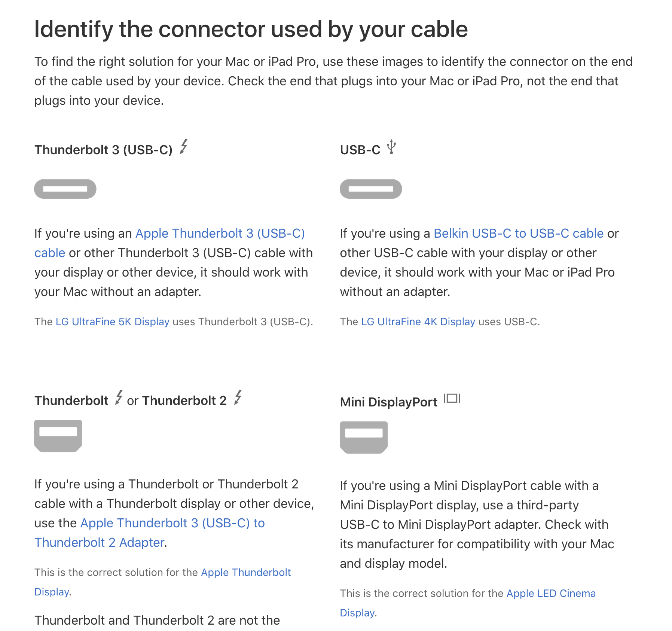Image resolution: width=672 pixels, height=631 pixels.
Task: Click the lightning icon after the first Thunderbolt label
Action: pos(119,397)
